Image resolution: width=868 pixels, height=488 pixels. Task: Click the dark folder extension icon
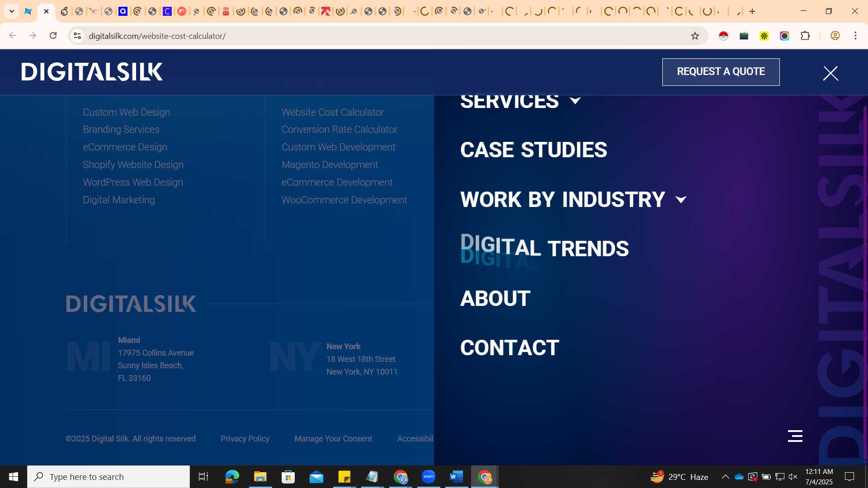coord(744,36)
